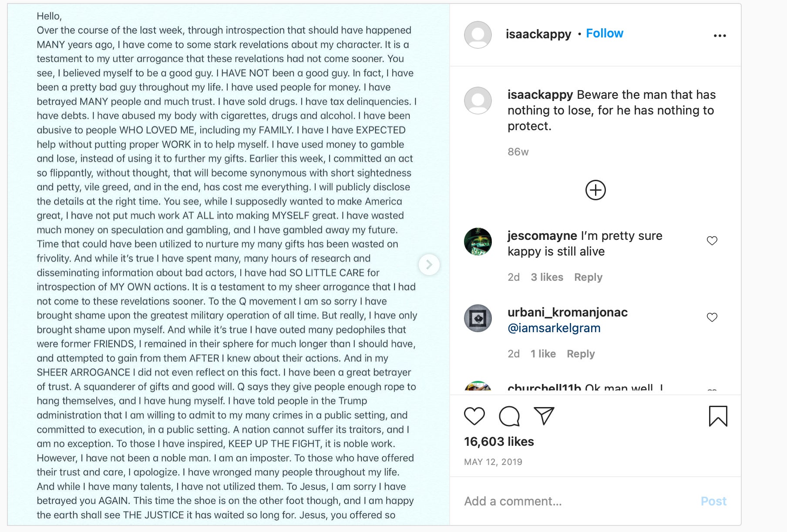Click Reply under urbani_kromanjonac's comment
The image size is (787, 532).
click(x=581, y=354)
